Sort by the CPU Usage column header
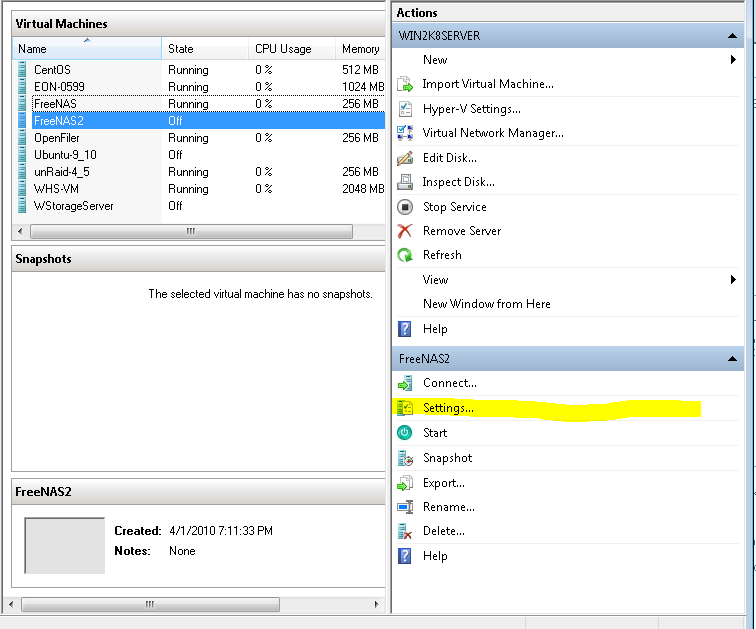Viewport: 756px width, 629px height. [292, 49]
